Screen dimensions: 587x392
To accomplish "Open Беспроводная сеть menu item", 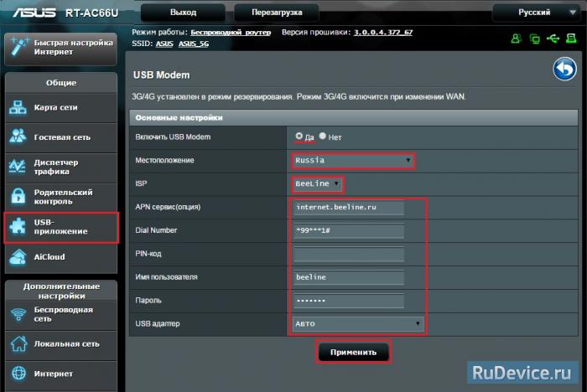I will (61, 315).
